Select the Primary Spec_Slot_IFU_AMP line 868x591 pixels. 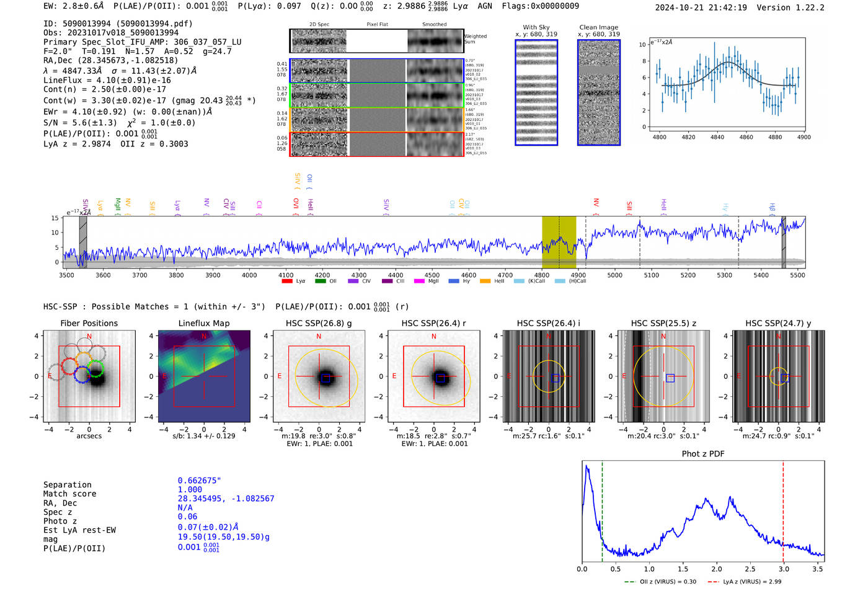[143, 42]
